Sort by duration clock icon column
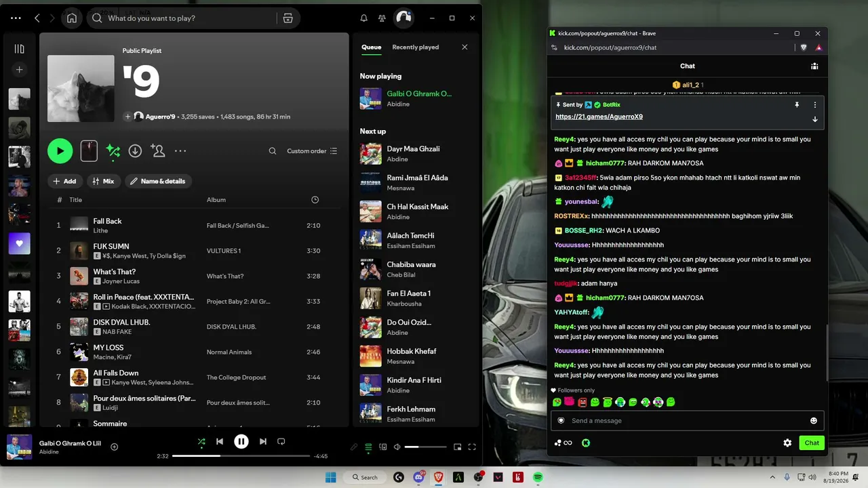 click(x=315, y=200)
